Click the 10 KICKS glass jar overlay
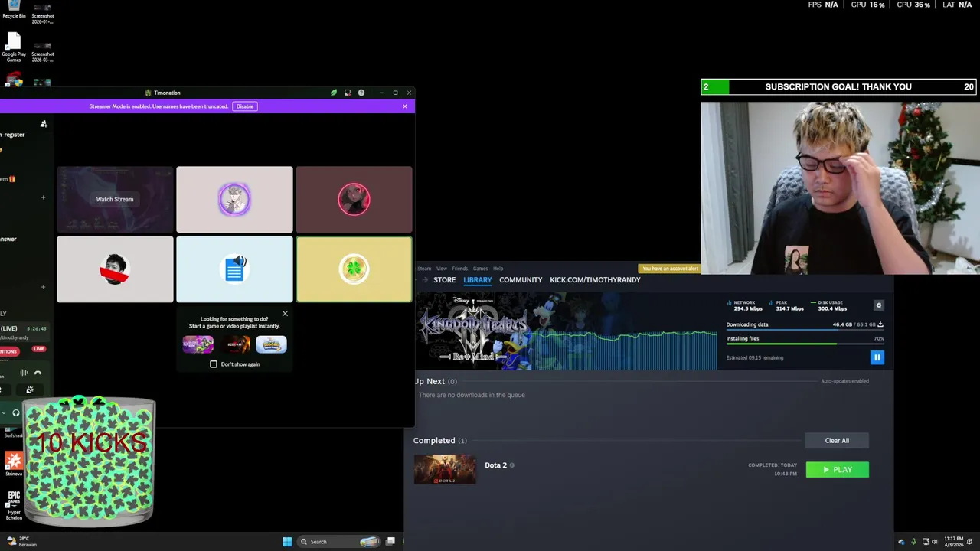This screenshot has height=551, width=980. (x=89, y=462)
